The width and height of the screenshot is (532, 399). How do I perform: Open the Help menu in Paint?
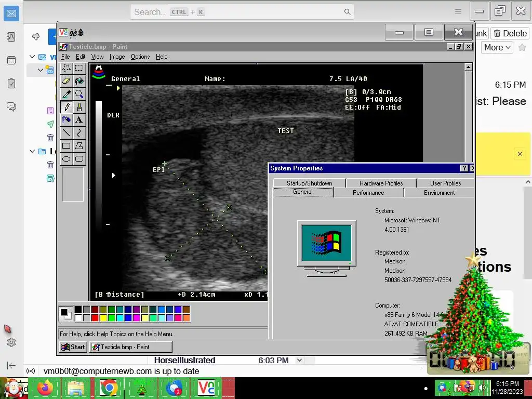[162, 57]
